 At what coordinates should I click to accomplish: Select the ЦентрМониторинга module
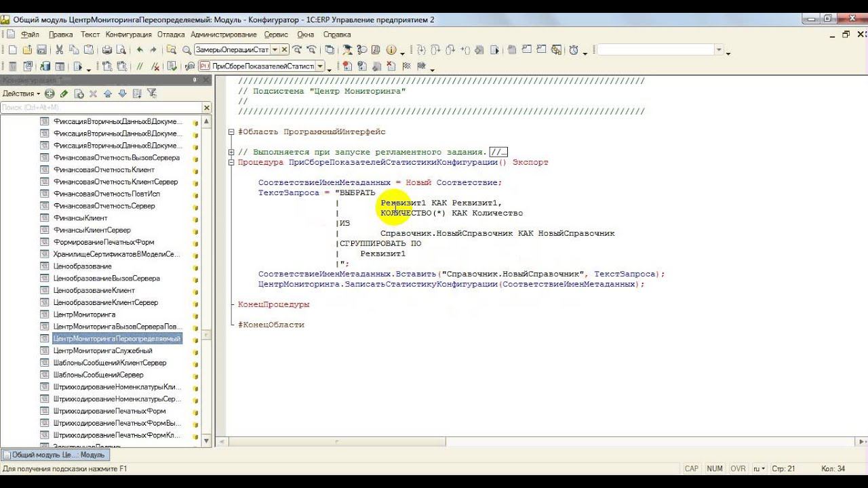pos(84,314)
